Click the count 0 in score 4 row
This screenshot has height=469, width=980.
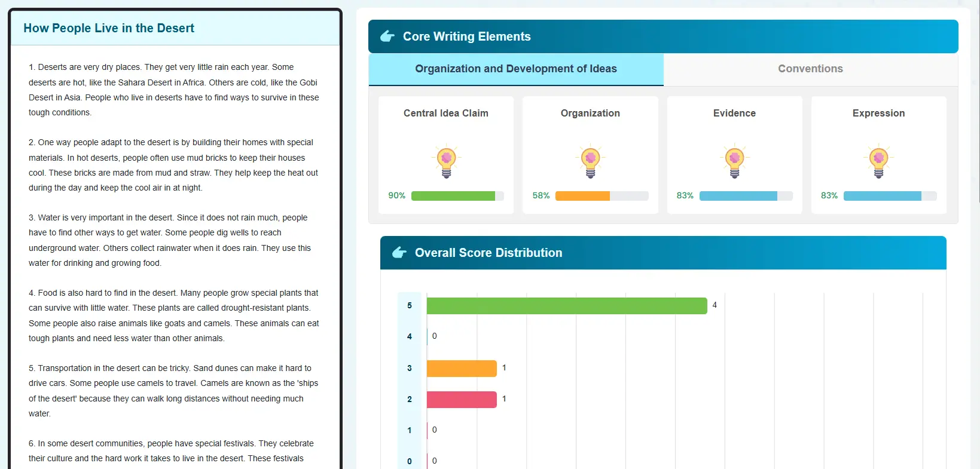[435, 336]
